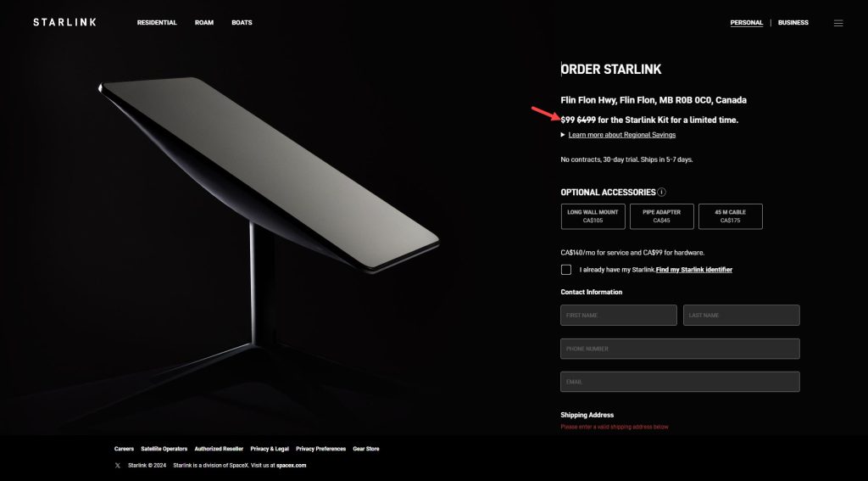This screenshot has height=481, width=868.
Task: Open the hamburger menu icon
Action: coord(838,23)
